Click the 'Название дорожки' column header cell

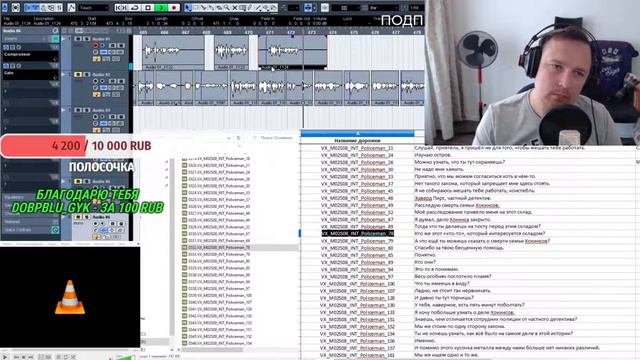[357, 140]
